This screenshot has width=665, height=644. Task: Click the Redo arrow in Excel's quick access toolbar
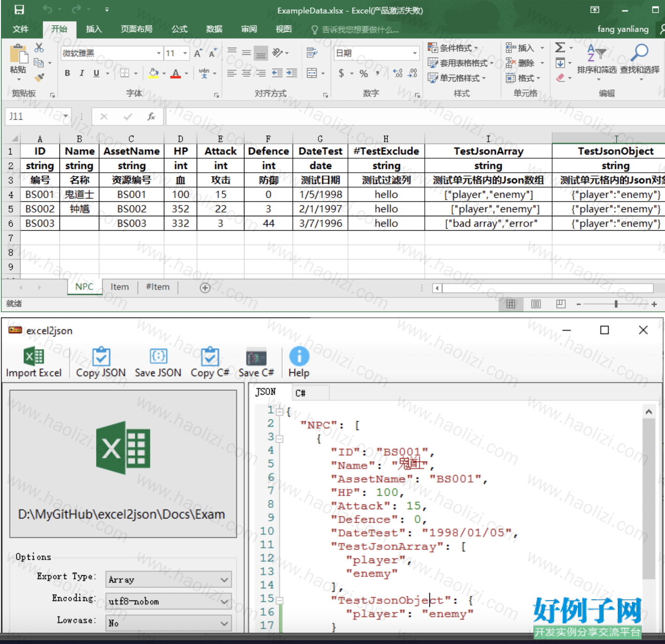pyautogui.click(x=76, y=9)
